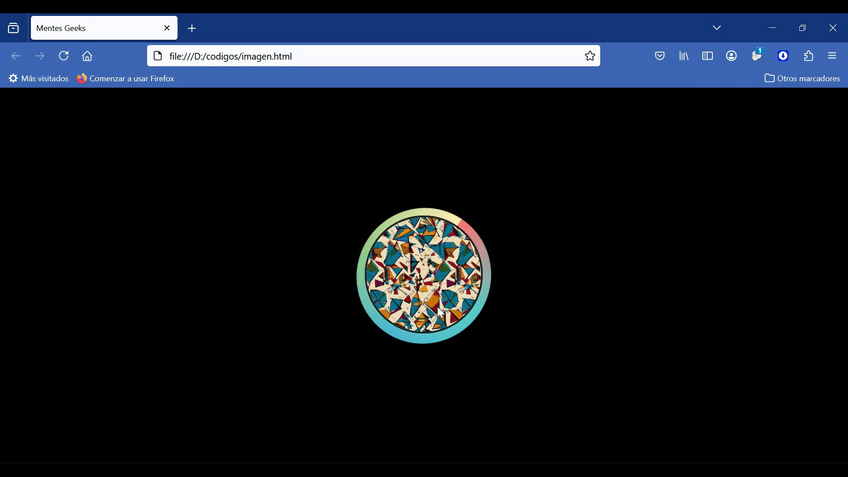The width and height of the screenshot is (848, 477).
Task: Open the Library bookmarks and history icon
Action: (x=684, y=56)
